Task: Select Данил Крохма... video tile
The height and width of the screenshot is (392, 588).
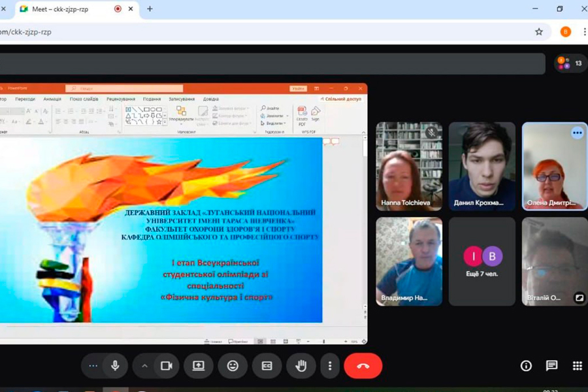Action: coord(482,166)
